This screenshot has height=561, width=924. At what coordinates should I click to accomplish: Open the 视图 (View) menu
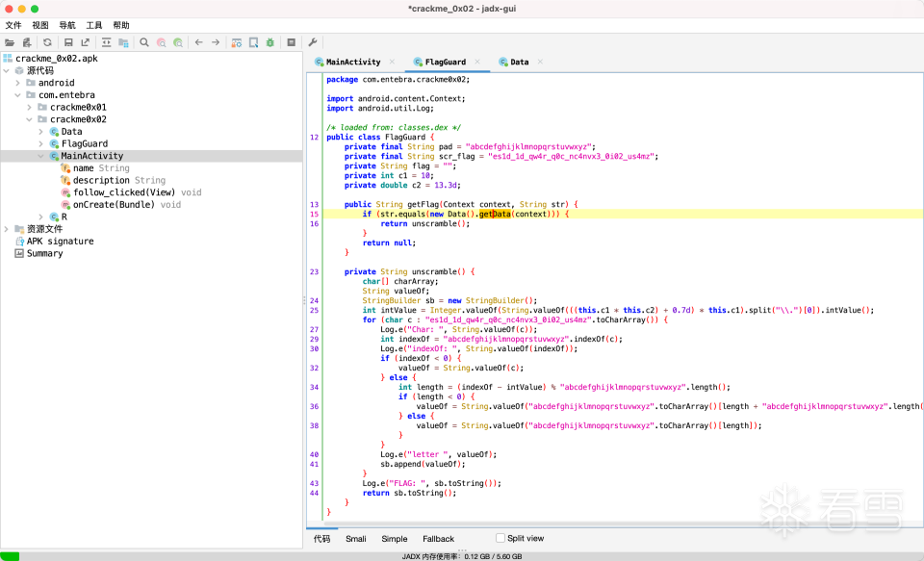click(x=40, y=25)
